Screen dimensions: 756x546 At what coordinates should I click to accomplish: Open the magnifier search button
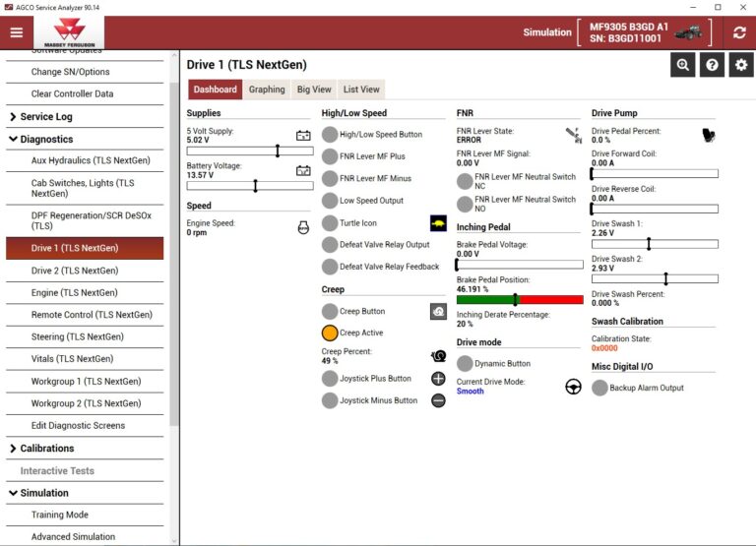point(682,65)
